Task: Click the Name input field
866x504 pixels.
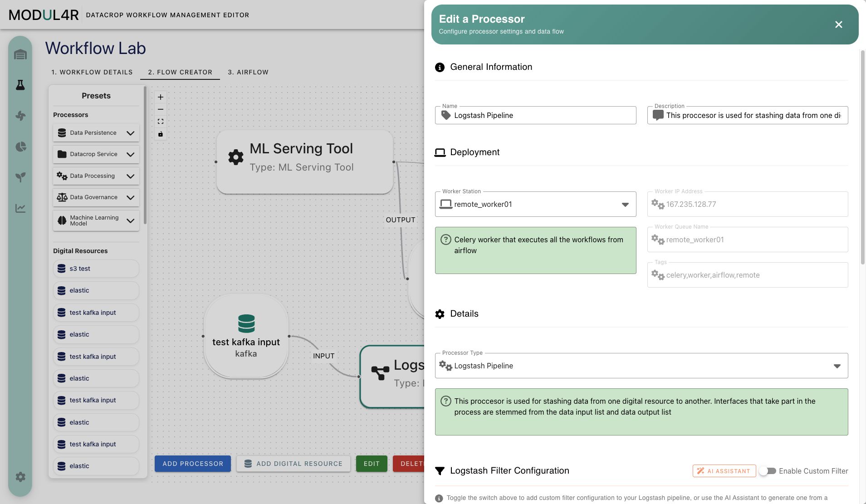Action: coord(535,115)
